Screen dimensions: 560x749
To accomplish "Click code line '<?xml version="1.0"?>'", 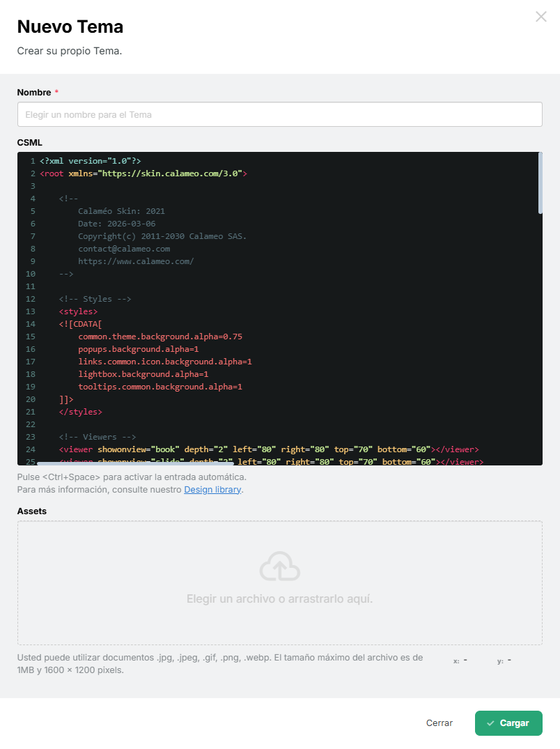I will [91, 161].
